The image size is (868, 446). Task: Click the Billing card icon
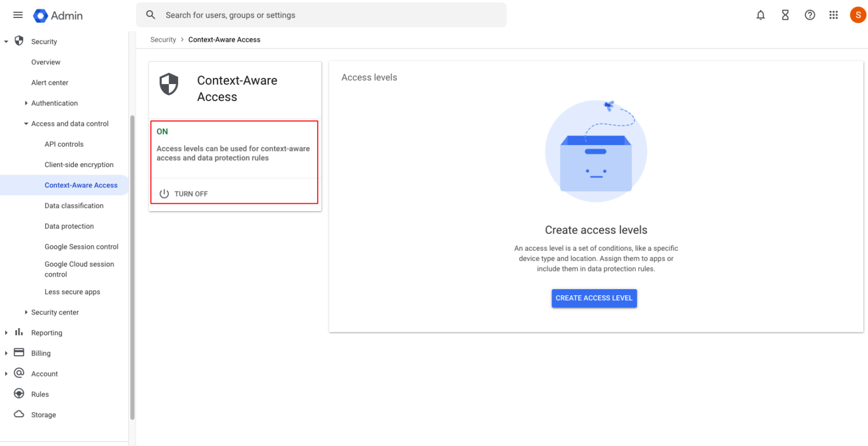tap(19, 352)
